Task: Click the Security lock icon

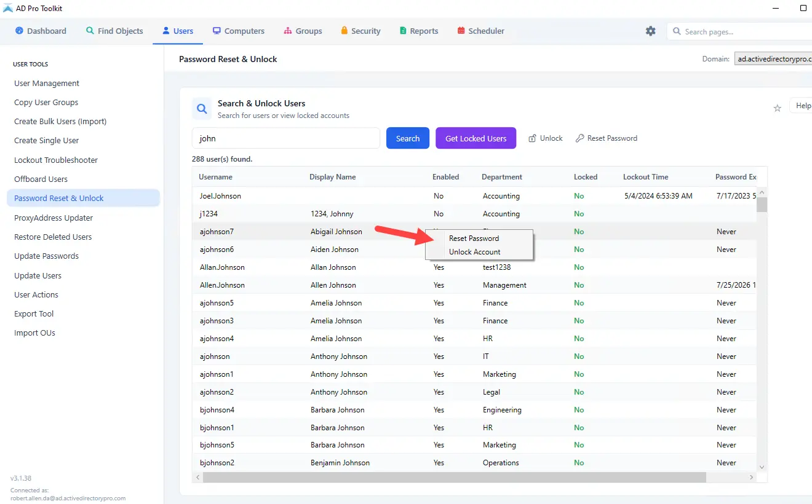Action: tap(344, 31)
